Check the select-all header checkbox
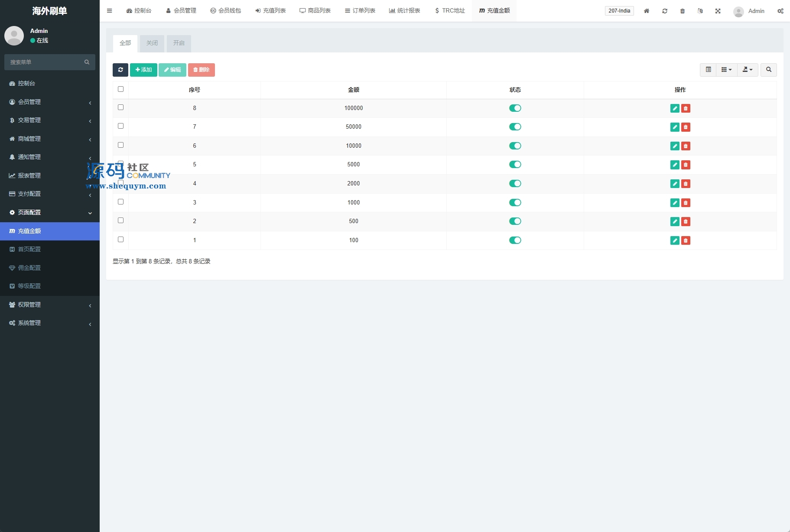Screen dimensions: 790x532 [121, 89]
